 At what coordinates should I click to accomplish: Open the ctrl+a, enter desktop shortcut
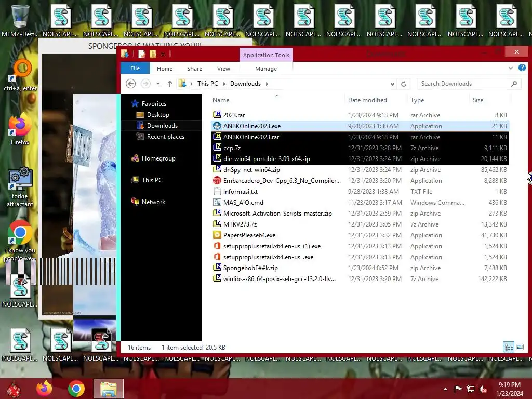(20, 75)
